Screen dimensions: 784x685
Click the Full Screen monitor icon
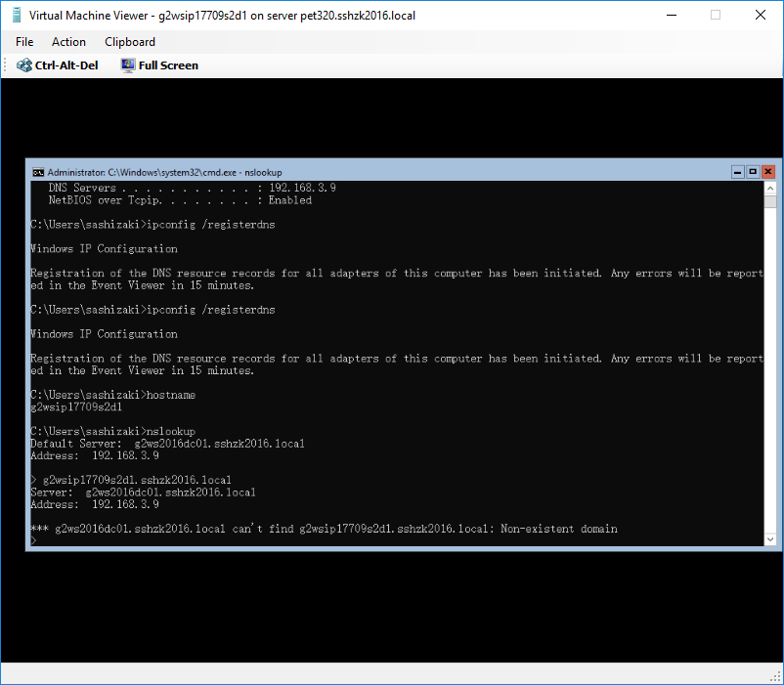pos(127,64)
